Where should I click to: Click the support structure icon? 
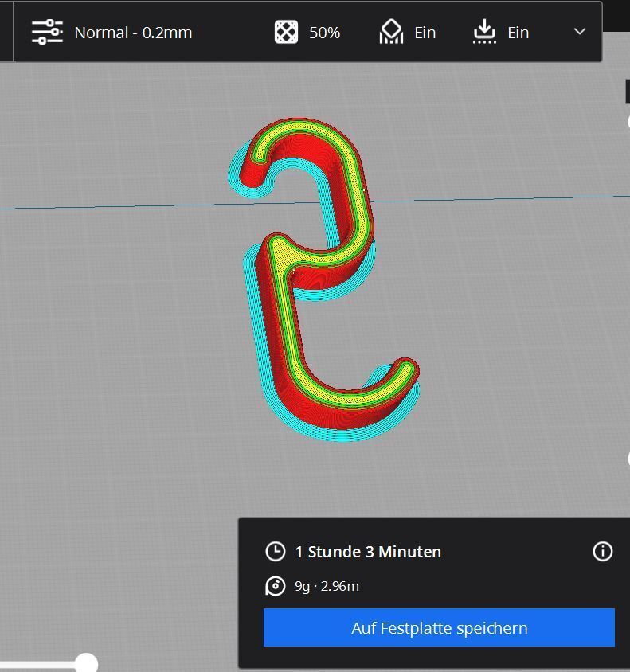(391, 32)
